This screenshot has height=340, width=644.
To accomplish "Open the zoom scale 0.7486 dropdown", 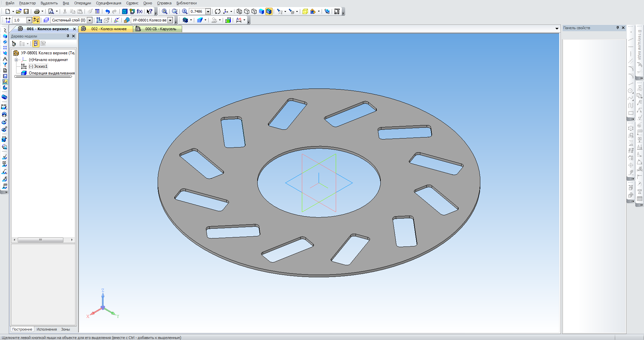I will coord(208,11).
